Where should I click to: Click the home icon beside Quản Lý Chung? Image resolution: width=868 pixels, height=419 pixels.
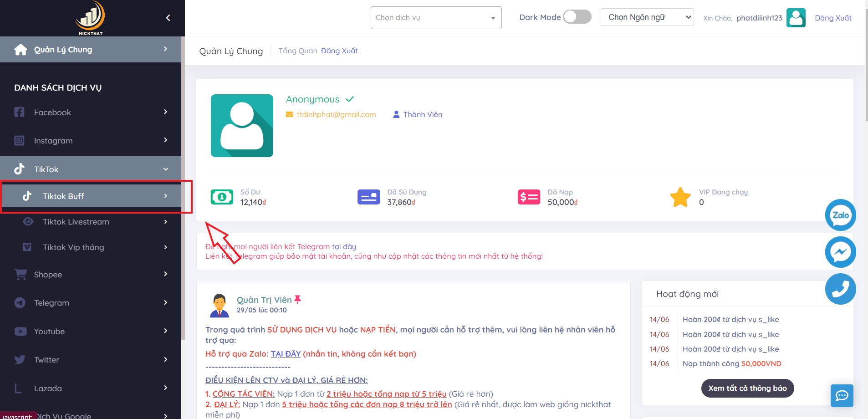click(x=20, y=50)
